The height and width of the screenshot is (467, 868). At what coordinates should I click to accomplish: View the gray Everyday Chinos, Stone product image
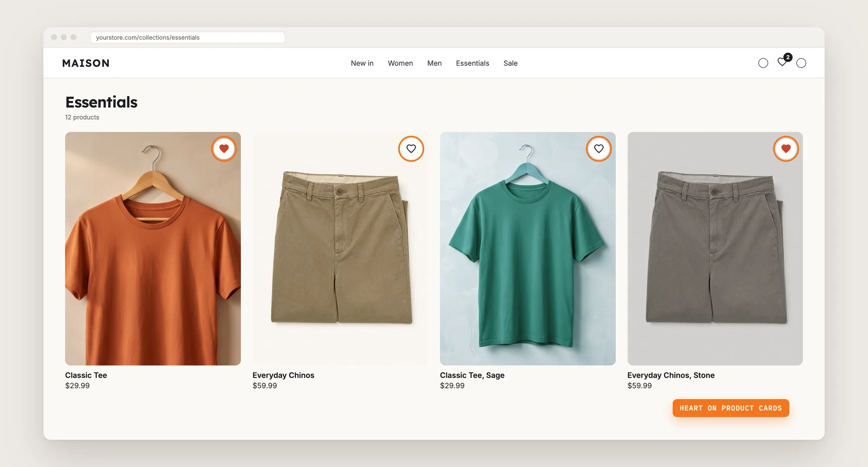[715, 248]
